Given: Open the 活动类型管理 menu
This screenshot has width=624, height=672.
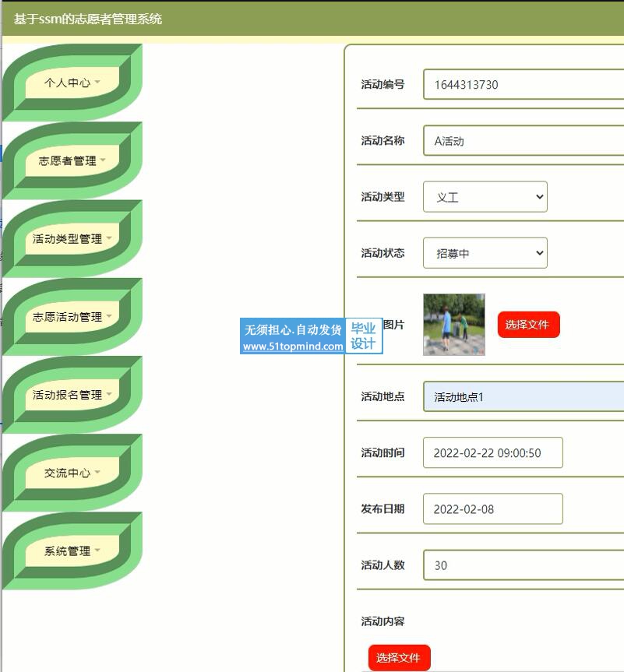Looking at the screenshot, I should 72,239.
